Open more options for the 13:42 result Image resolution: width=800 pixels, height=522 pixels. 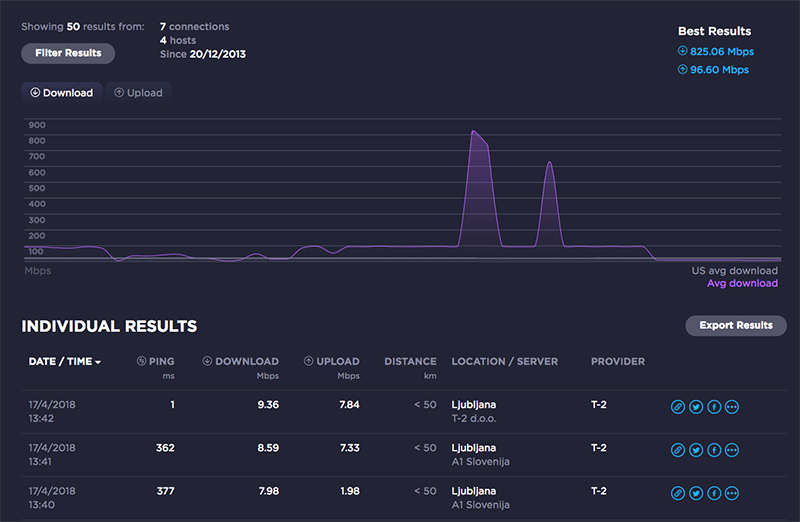point(732,407)
